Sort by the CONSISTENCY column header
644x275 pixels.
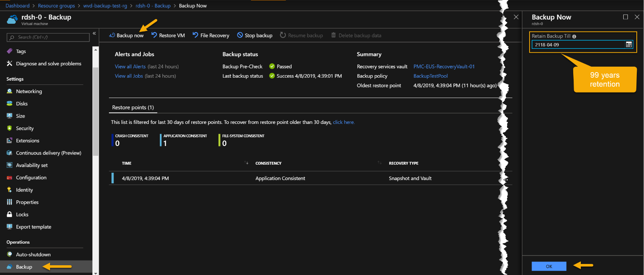[x=268, y=163]
